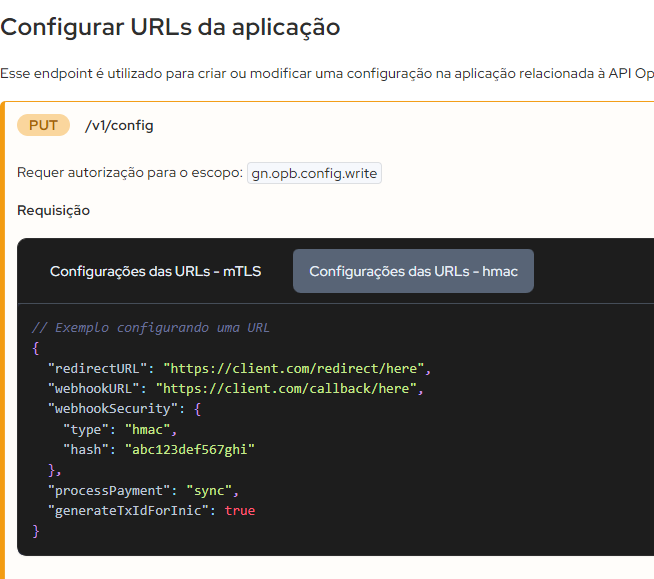The height and width of the screenshot is (579, 654).
Task: Click the endpoint description paragraph
Action: pos(327,74)
